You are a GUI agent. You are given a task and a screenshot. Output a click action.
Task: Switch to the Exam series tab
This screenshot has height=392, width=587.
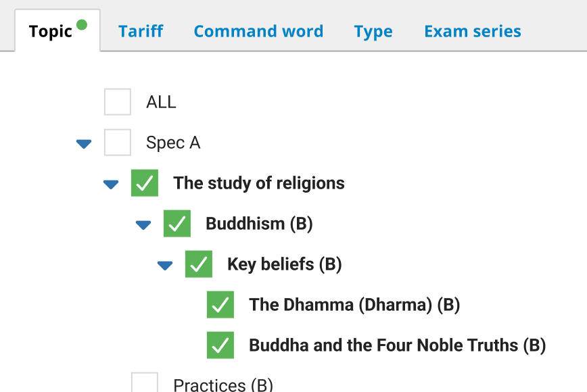click(x=473, y=32)
